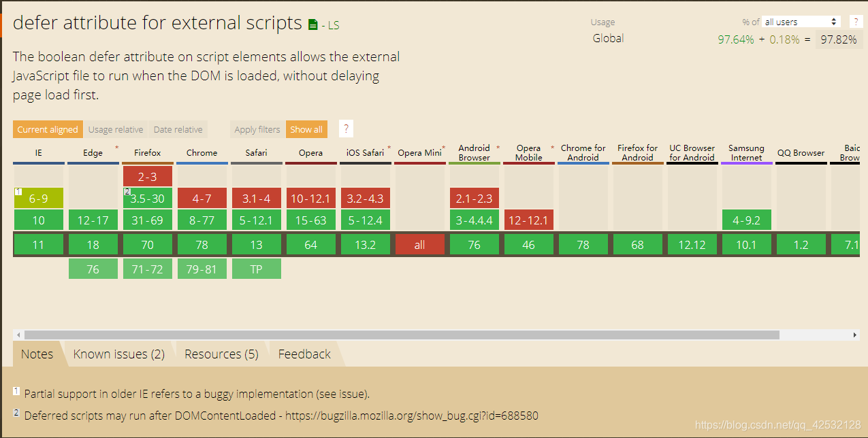
Task: Open the Known issues (2) tab
Action: [x=119, y=354]
